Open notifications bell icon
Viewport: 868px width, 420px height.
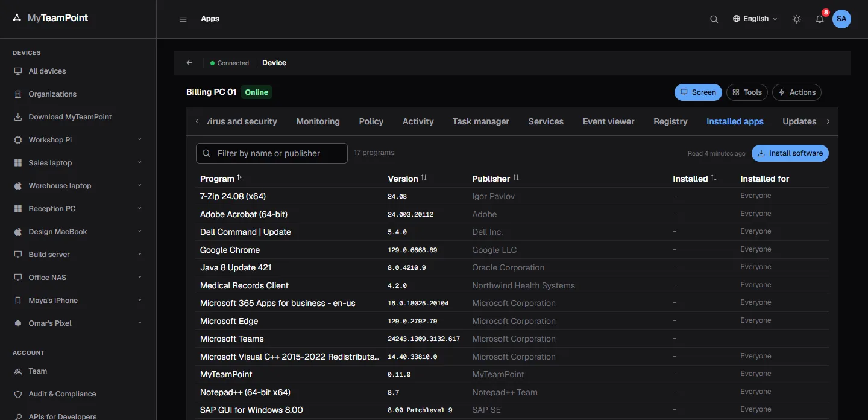(820, 19)
